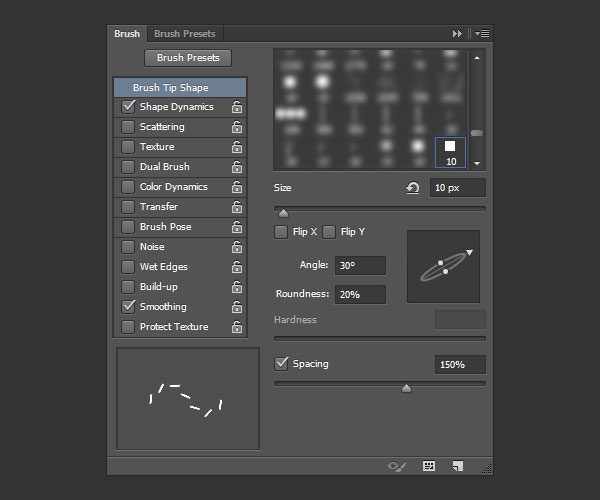Screen dimensions: 600x500
Task: Disable the Spacing checkbox
Action: tap(281, 363)
